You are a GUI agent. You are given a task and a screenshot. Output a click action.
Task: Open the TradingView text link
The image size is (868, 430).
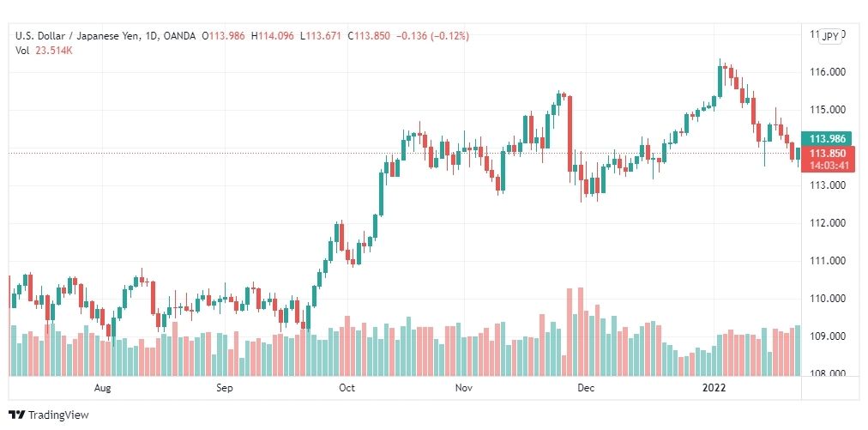tap(57, 415)
